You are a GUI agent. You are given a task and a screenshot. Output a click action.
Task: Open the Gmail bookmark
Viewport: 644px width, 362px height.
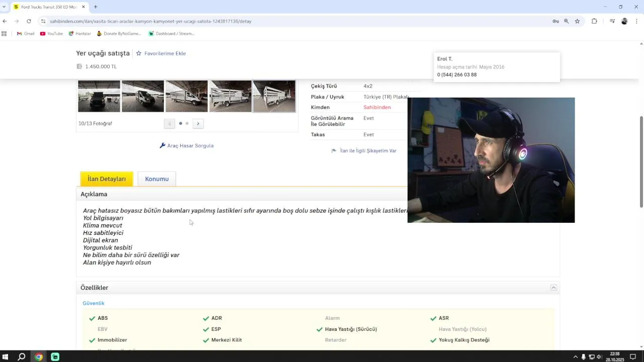(x=26, y=34)
